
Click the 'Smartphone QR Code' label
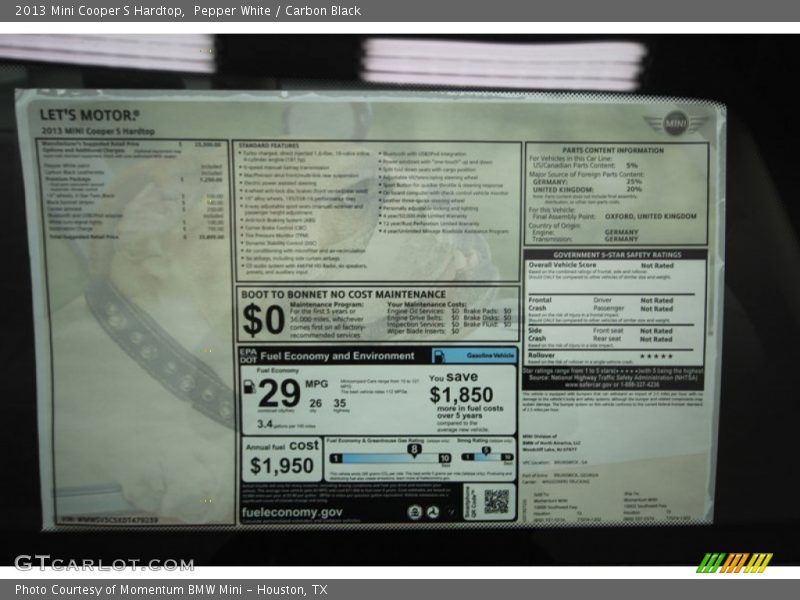pos(470,502)
